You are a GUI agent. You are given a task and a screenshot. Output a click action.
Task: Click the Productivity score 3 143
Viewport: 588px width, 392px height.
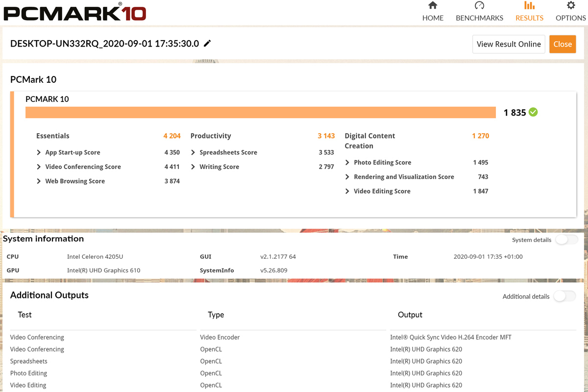[326, 136]
